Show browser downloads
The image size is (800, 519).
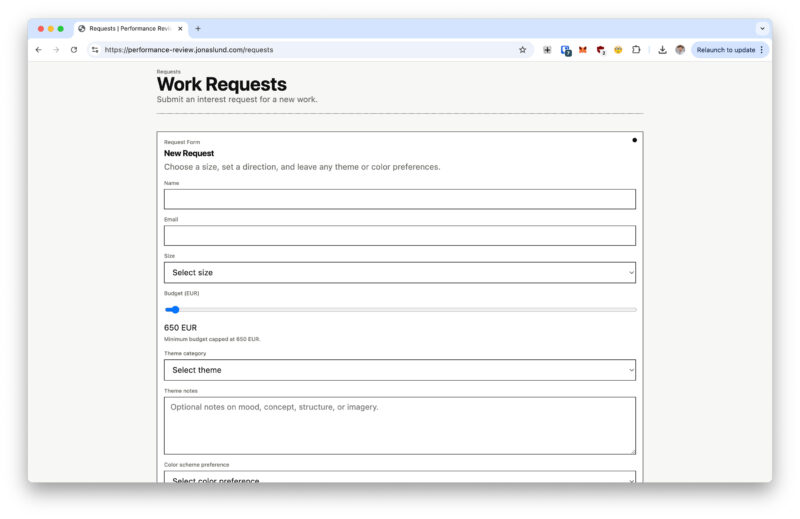pyautogui.click(x=662, y=50)
